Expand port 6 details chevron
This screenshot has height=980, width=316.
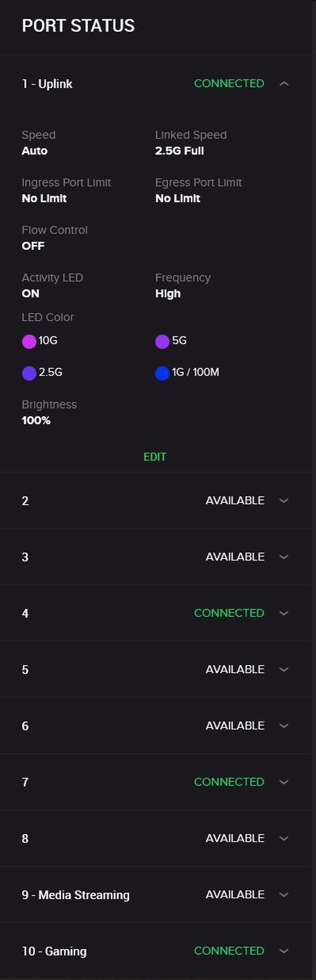coord(284,725)
